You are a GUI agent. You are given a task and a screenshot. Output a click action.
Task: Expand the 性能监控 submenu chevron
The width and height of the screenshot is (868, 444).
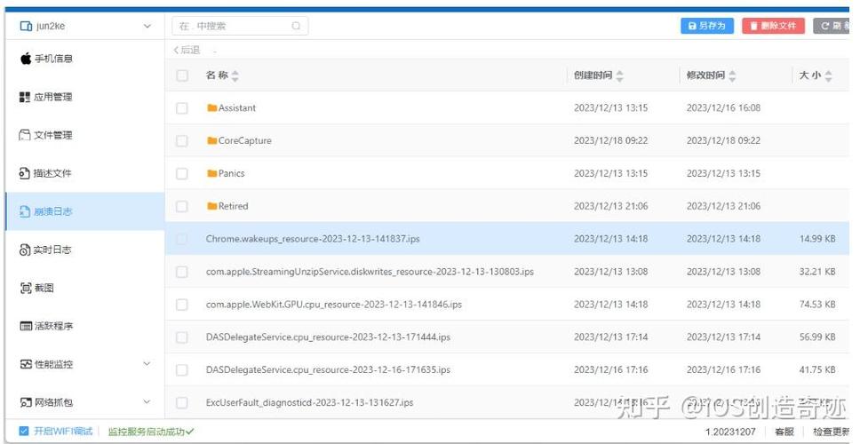click(x=147, y=364)
